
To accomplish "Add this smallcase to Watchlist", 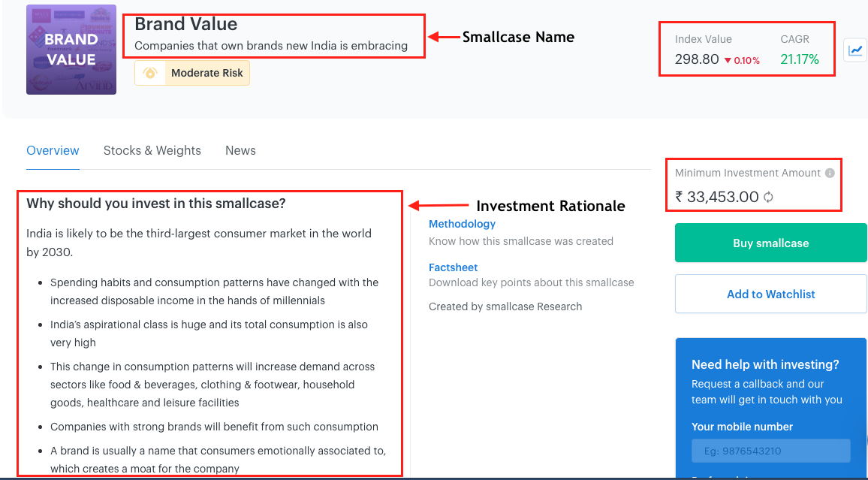I will (x=770, y=294).
